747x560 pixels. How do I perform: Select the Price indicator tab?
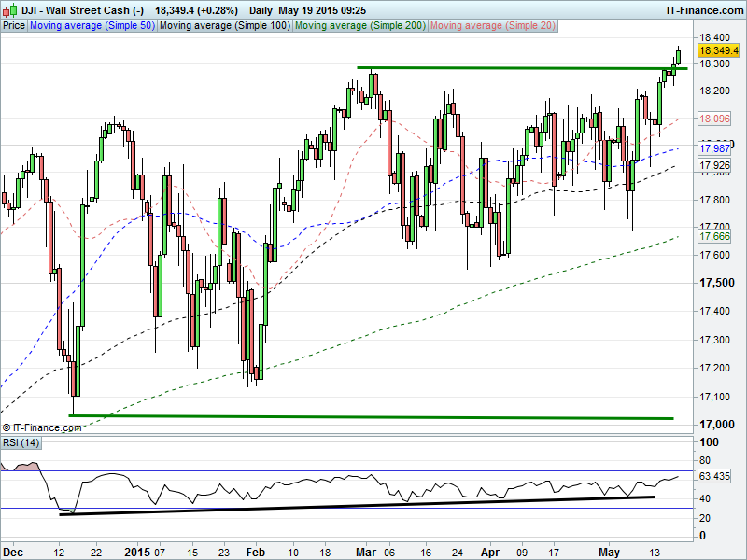(x=14, y=26)
